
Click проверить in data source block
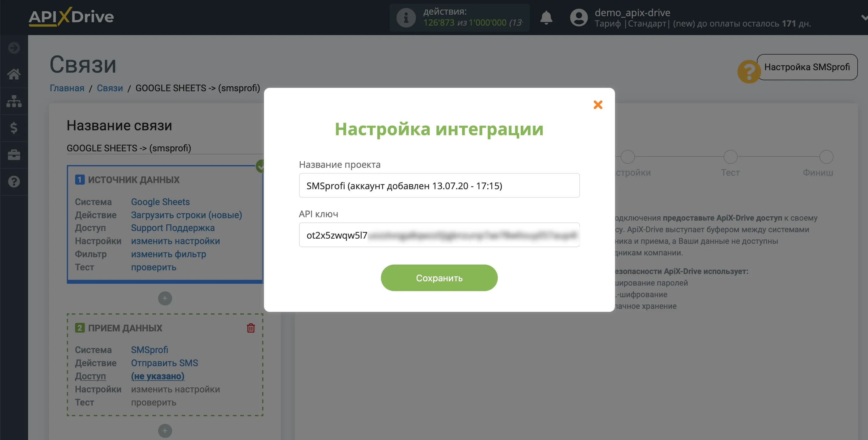[154, 268]
